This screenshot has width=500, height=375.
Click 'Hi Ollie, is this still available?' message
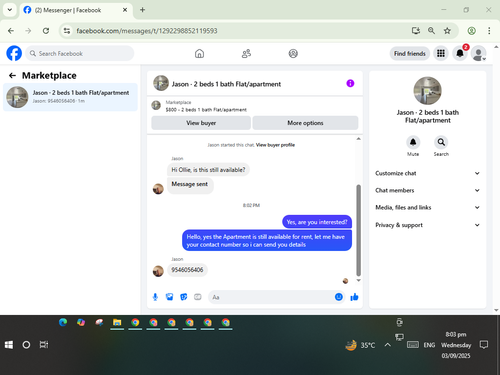tap(208, 170)
